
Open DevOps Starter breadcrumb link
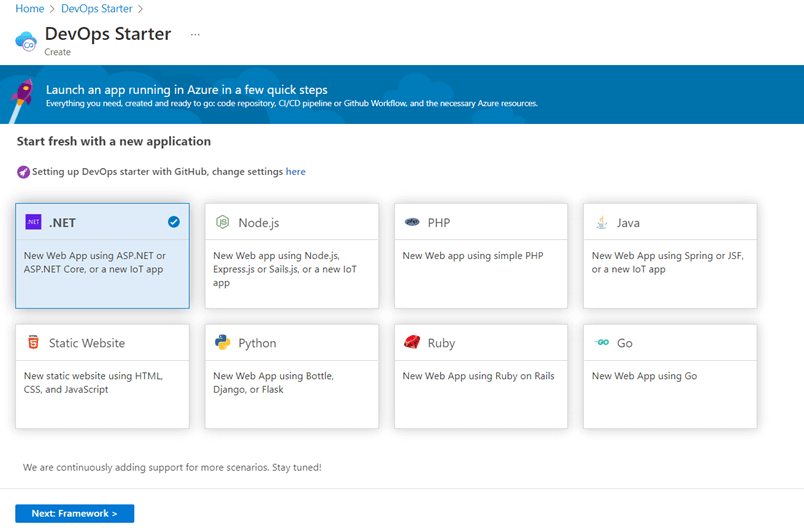pyautogui.click(x=95, y=9)
